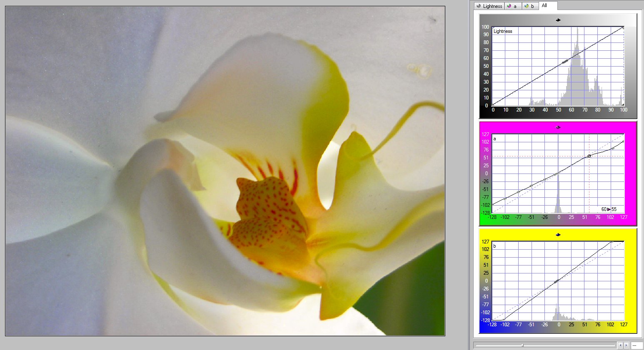Click the a curve point near input 102
The height and width of the screenshot is (350, 644).
[613, 148]
